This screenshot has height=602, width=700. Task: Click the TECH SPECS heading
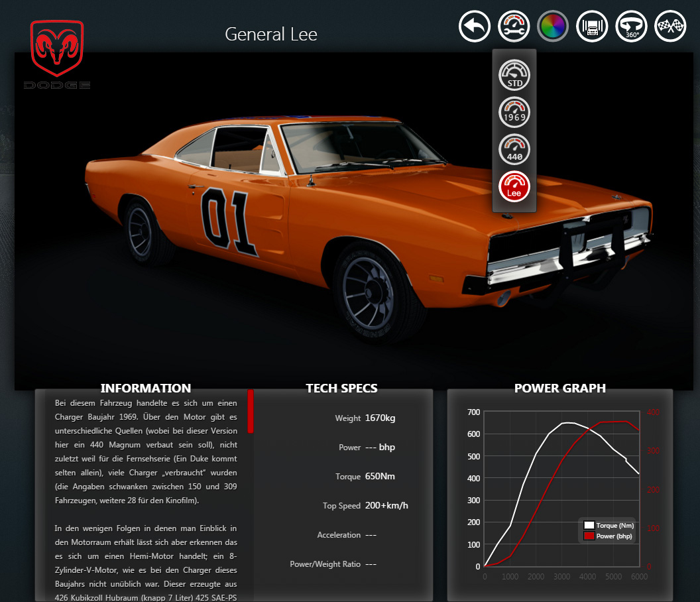pos(341,388)
